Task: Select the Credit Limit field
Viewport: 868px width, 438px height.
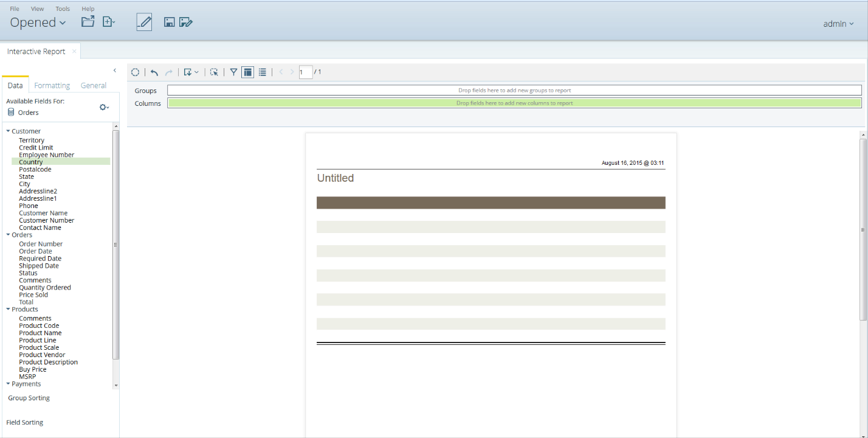Action: coord(36,147)
